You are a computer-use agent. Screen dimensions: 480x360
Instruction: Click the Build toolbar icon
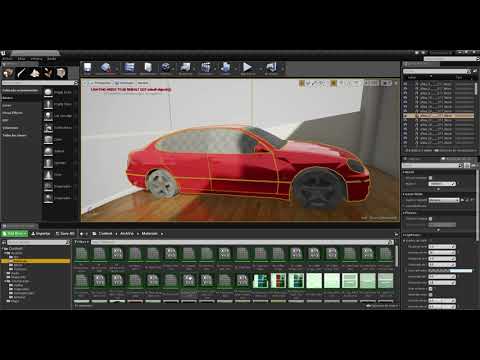pyautogui.click(x=226, y=68)
